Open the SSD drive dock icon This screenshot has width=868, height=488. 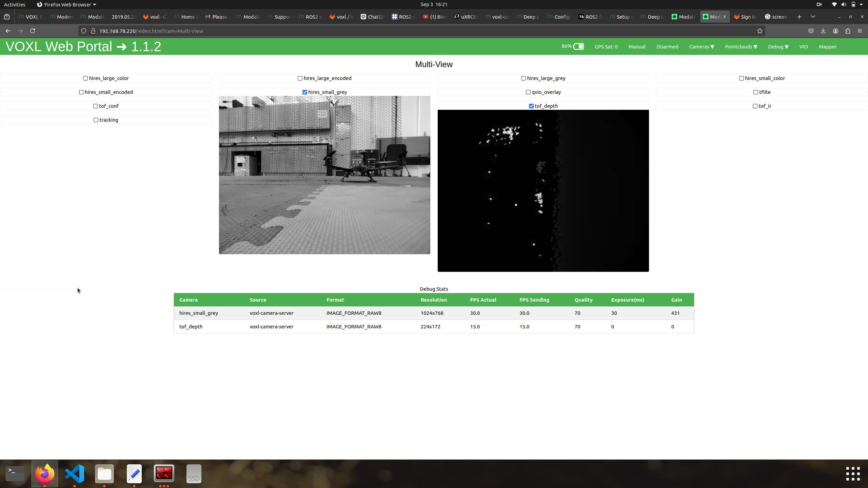click(194, 473)
